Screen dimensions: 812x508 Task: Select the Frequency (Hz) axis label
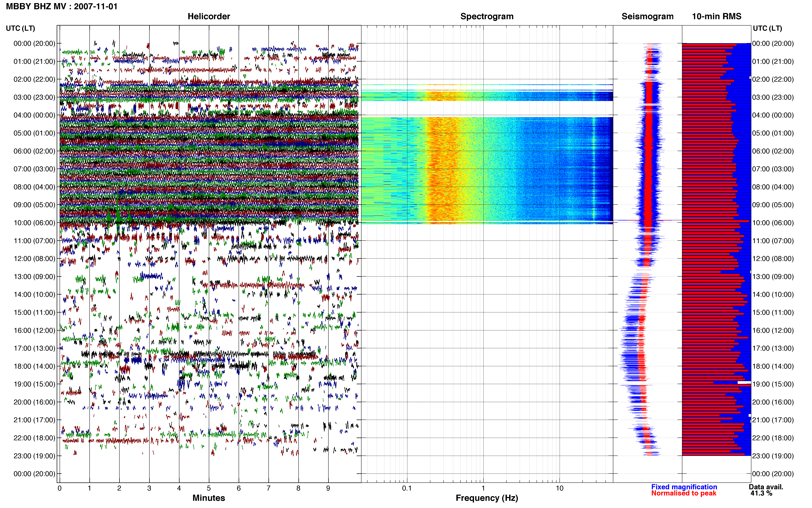pos(487,498)
